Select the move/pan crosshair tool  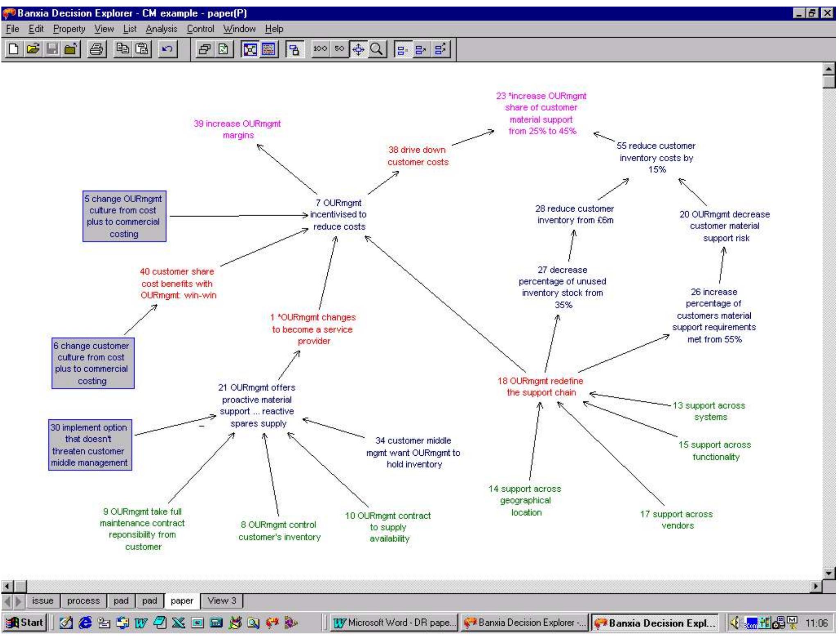(x=358, y=50)
